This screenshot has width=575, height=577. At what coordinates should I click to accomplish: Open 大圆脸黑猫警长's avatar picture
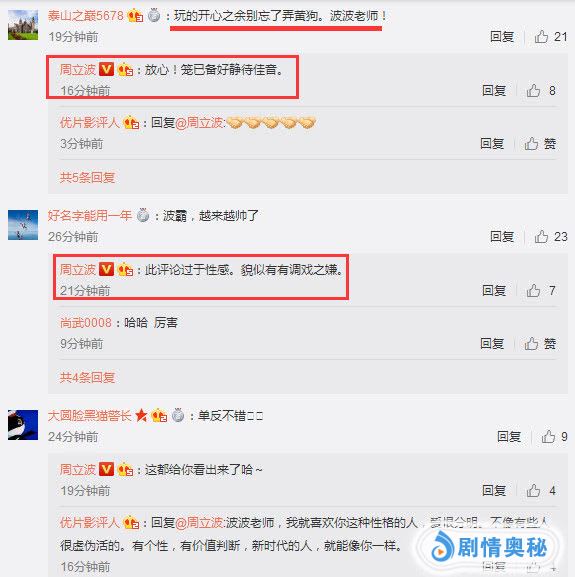point(23,425)
